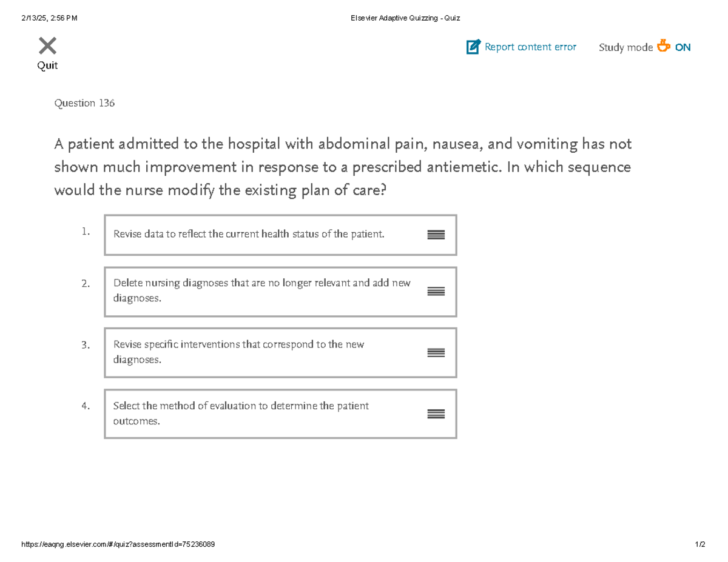Select answer option 'Revise data to reflect current health status'

[280, 235]
